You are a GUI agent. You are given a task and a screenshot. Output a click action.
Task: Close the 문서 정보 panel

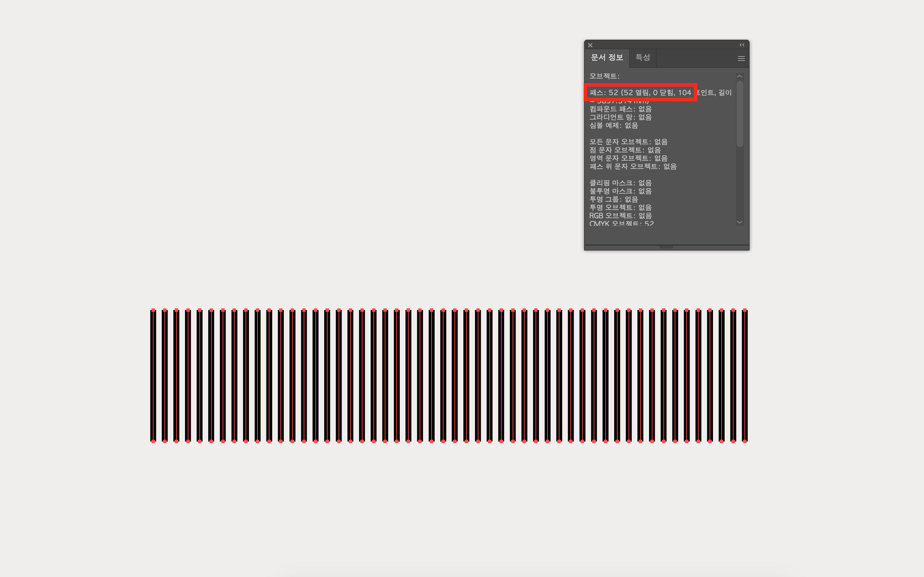590,45
